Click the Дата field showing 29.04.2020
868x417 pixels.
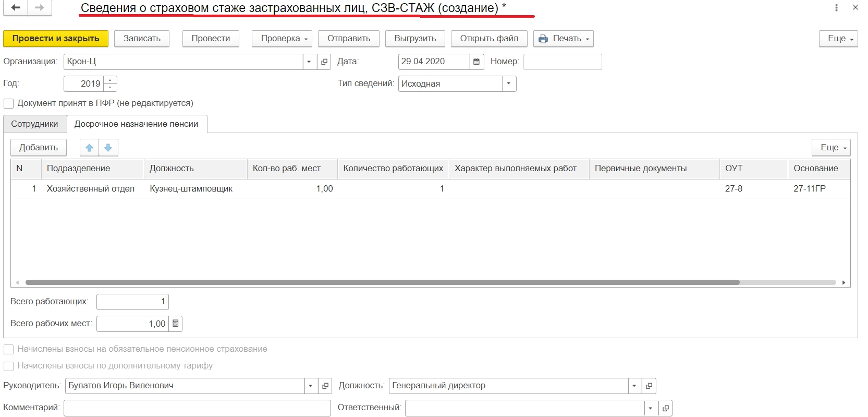coord(434,62)
